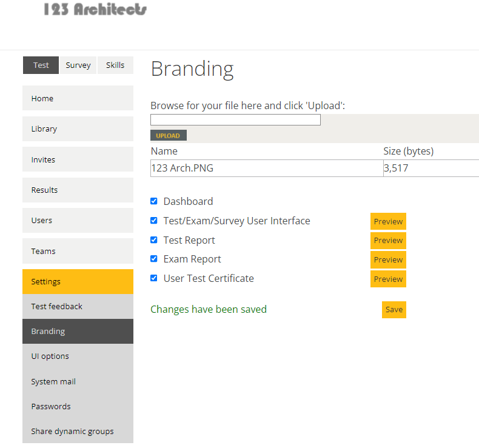Toggle the Dashboard checkbox

tap(154, 201)
